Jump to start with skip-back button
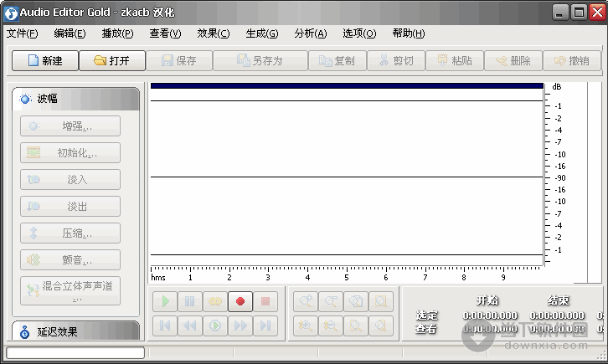Viewport: 608px width, 364px height. (165, 326)
